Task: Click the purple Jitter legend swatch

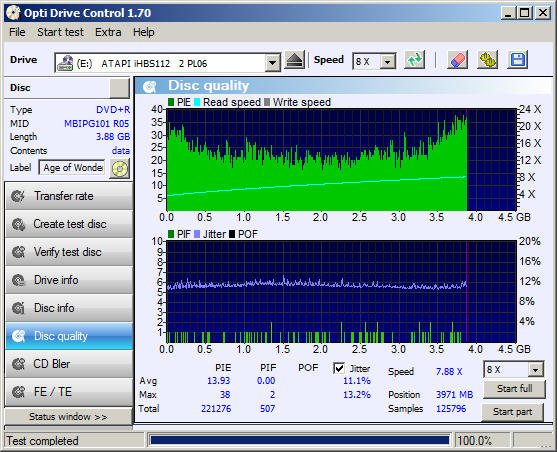Action: [x=197, y=235]
